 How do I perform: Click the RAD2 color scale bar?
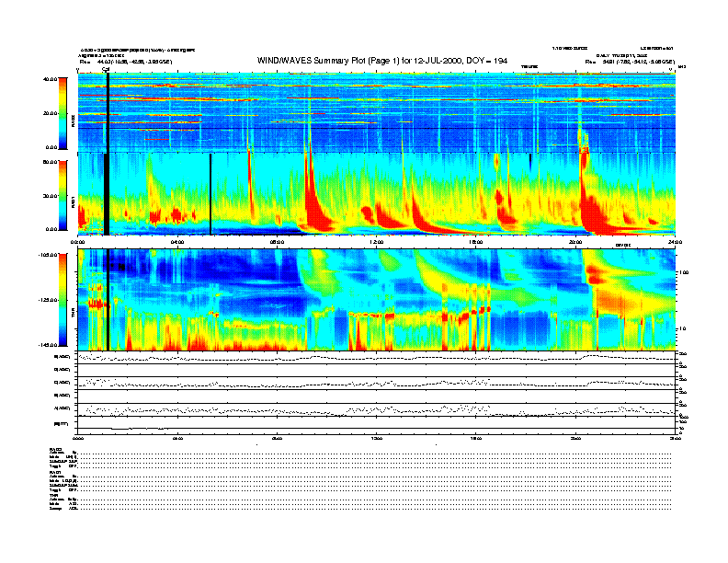(x=63, y=113)
